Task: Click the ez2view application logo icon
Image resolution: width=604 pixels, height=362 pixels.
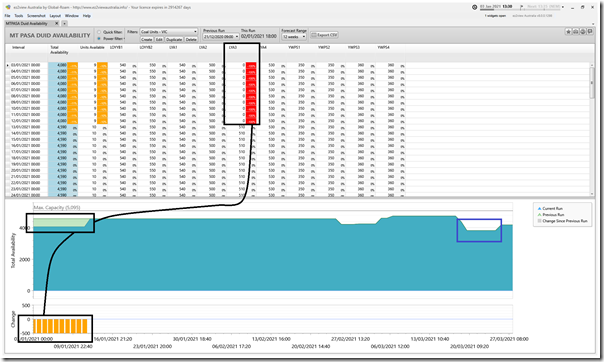Action: (8, 7)
